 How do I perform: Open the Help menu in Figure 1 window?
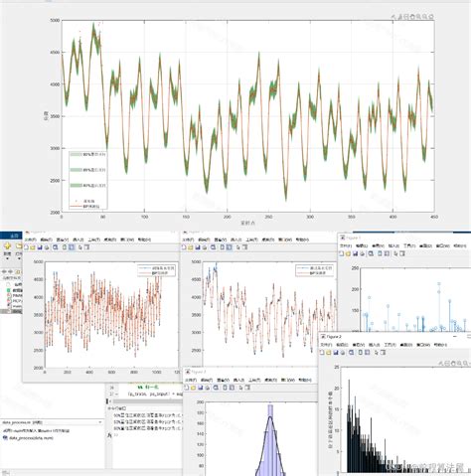tap(460, 245)
